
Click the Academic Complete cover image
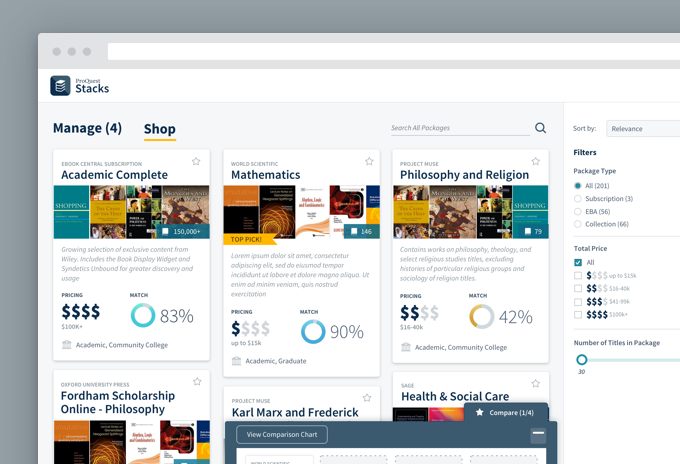(131, 212)
